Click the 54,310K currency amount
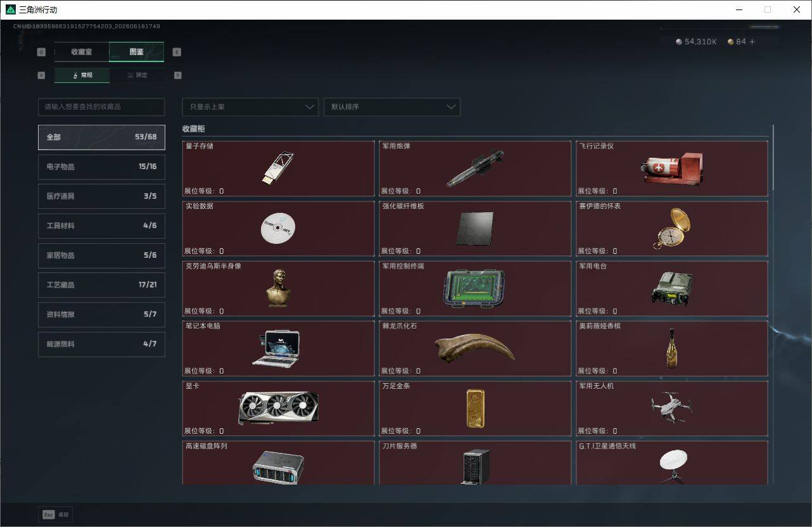Screen dimensions: 812x527 [x=701, y=42]
